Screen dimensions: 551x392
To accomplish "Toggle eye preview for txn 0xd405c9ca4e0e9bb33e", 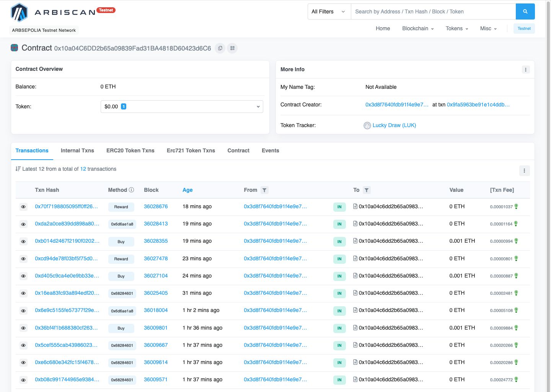I will pos(23,276).
